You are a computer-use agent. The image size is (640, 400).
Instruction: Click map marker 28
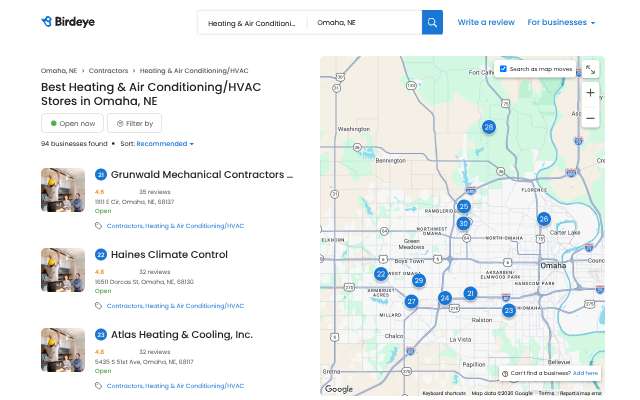coord(489,127)
